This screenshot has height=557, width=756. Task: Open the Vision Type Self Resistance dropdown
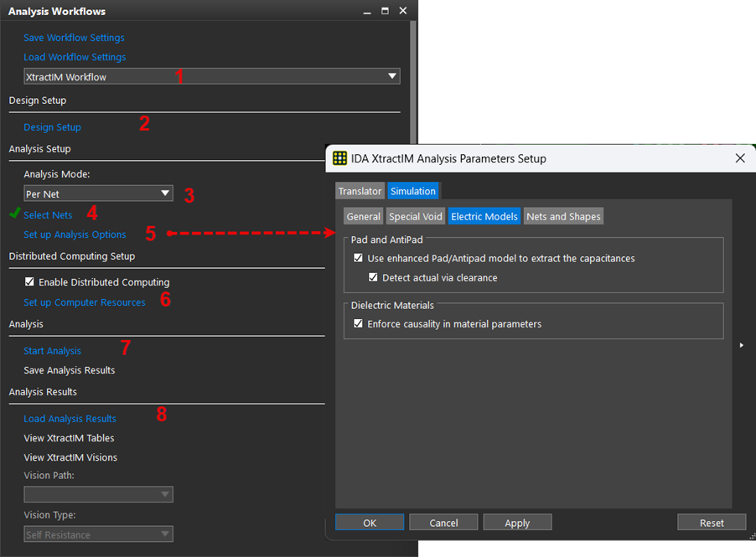[98, 534]
